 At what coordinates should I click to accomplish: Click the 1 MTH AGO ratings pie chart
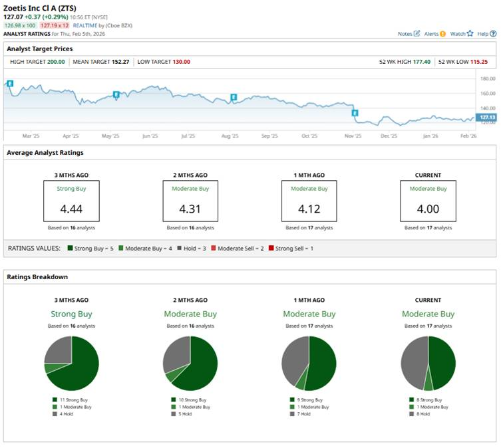(309, 363)
